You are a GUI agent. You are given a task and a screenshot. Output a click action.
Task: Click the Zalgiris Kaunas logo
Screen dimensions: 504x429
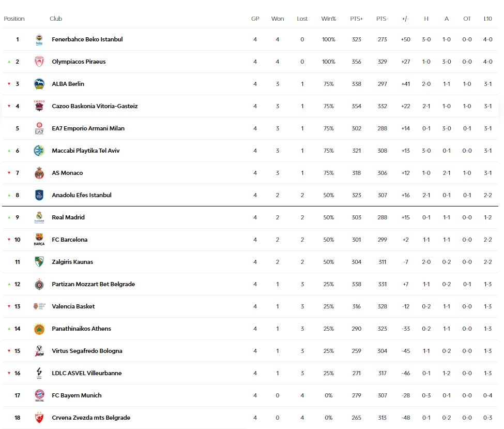tap(39, 262)
